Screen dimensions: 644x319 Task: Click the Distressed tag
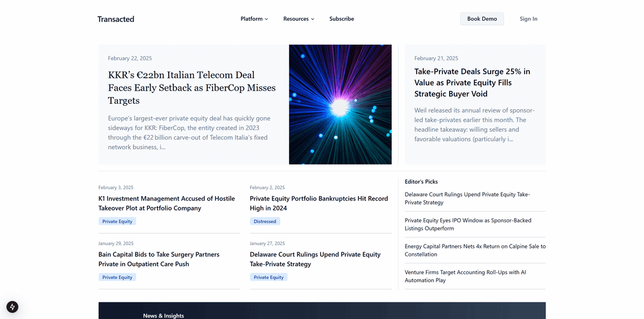[265, 221]
